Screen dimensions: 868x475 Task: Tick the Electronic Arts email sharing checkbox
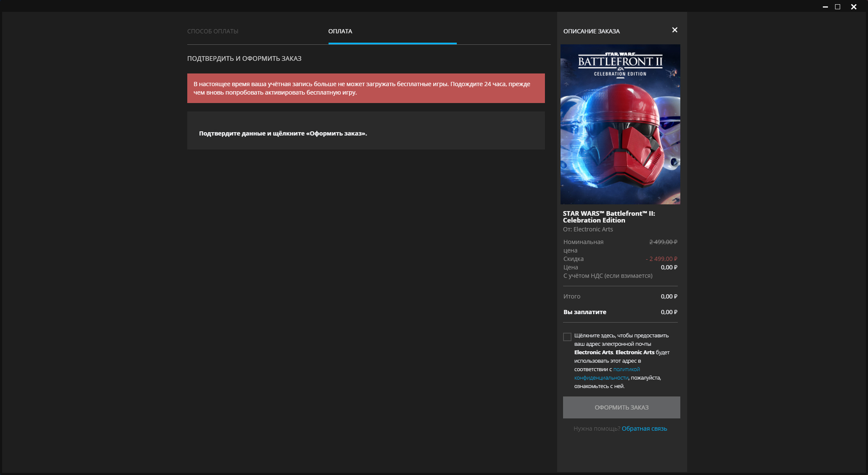[x=567, y=337]
